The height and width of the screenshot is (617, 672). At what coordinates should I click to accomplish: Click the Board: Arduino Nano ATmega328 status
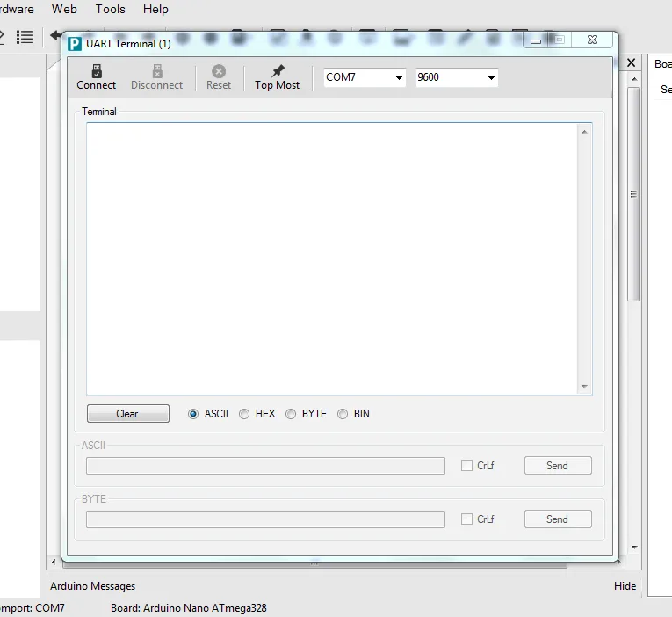tap(189, 608)
